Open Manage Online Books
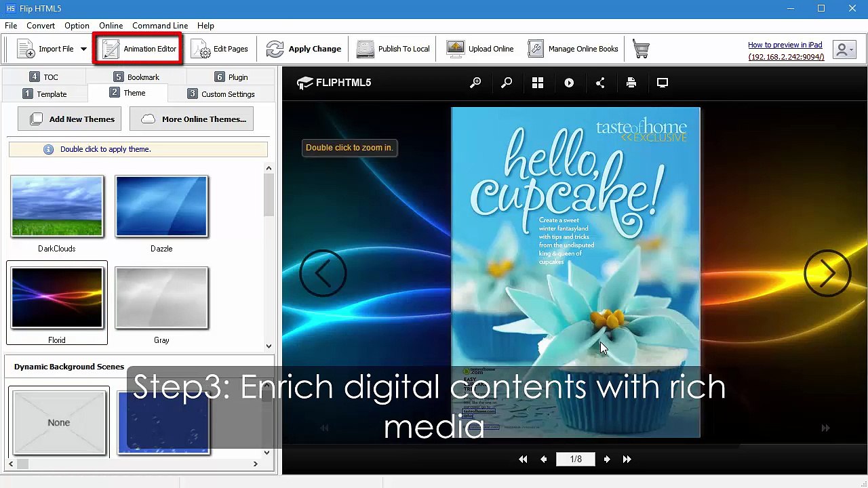Viewport: 868px width, 488px height. (x=573, y=49)
